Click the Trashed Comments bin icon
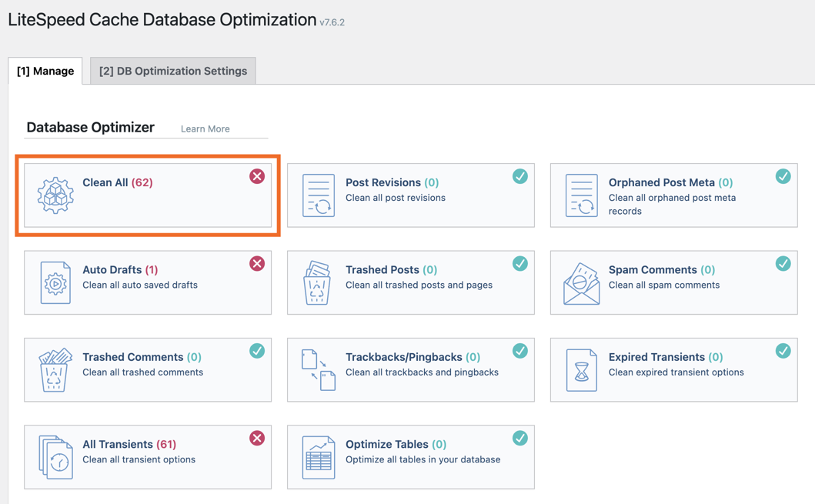Viewport: 815px width, 504px height. [55, 370]
